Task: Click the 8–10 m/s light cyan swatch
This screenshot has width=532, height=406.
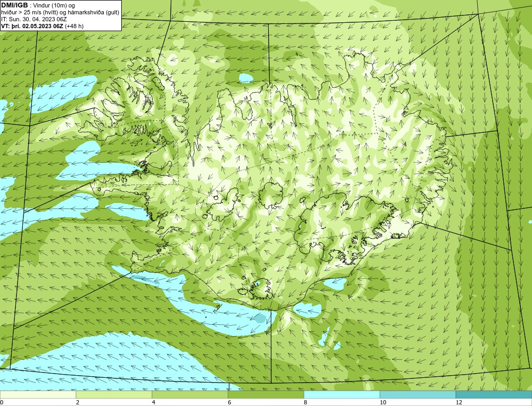Action: [342, 395]
